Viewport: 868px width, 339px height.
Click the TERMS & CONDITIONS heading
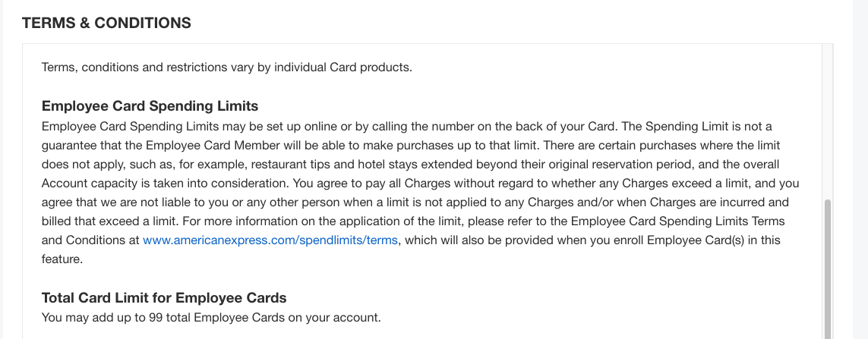[x=106, y=23]
